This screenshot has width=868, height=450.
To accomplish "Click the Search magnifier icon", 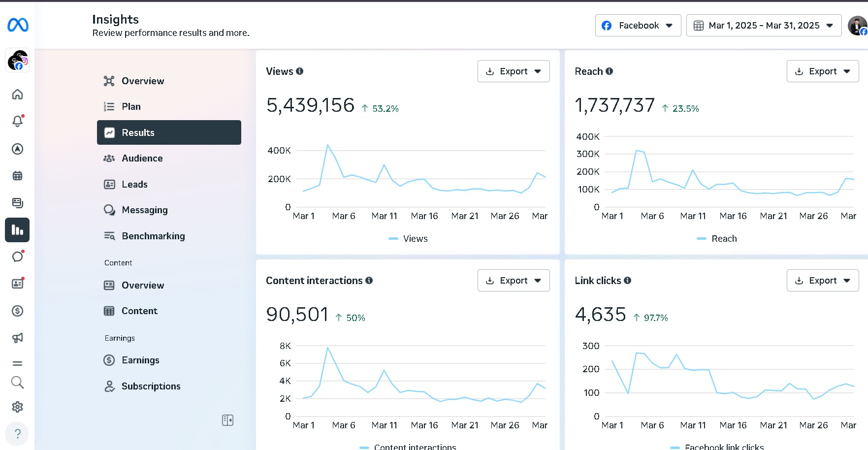I will (17, 382).
